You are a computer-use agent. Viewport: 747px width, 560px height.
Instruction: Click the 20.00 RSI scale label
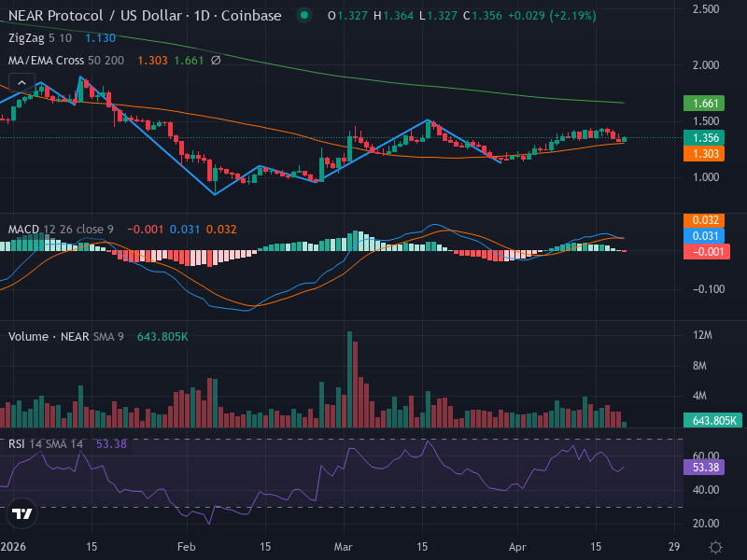(x=706, y=524)
